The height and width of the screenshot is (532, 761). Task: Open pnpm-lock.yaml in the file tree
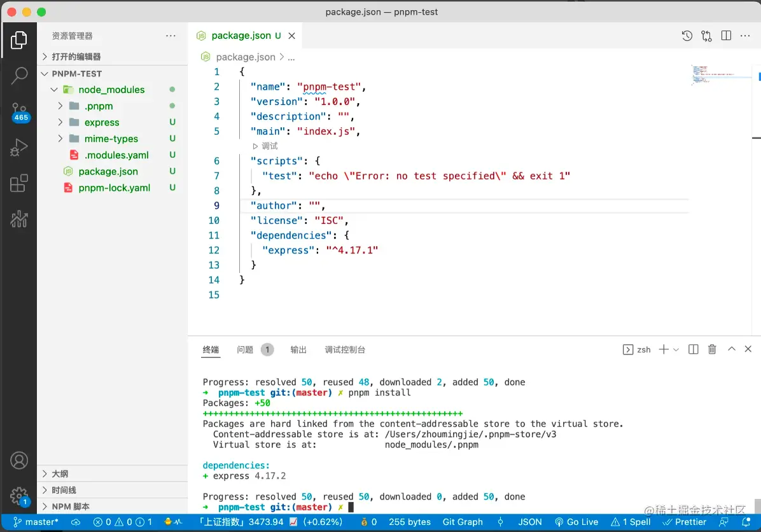[113, 188]
